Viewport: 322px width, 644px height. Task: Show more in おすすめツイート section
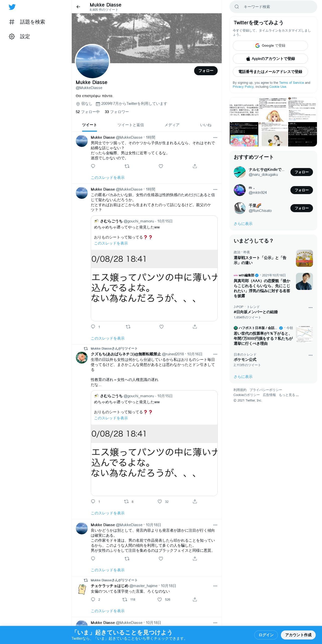[x=243, y=224]
